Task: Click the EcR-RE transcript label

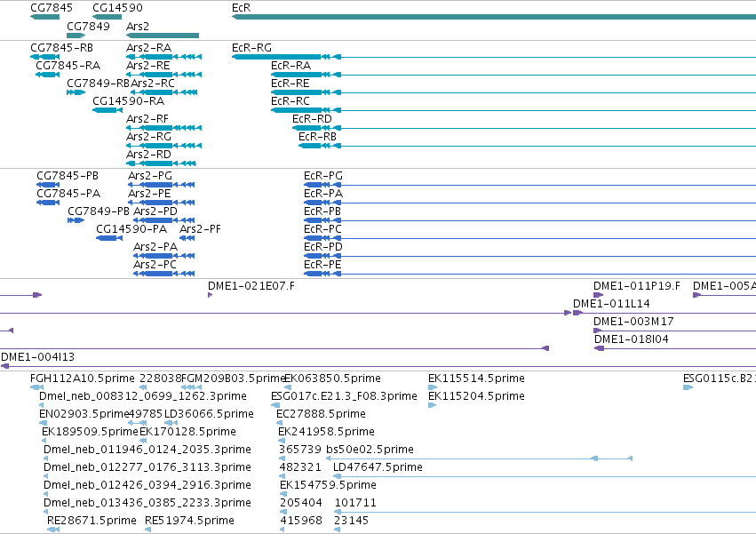Action: [290, 83]
